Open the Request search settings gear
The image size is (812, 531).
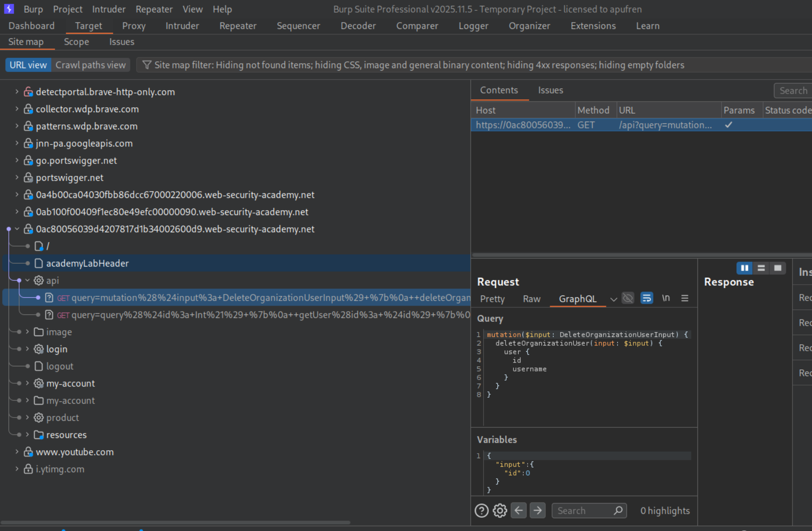click(500, 511)
